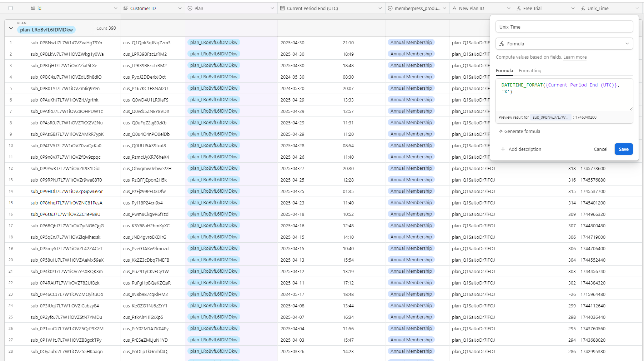Click the Free Trial formula icon
644x361 pixels.
click(x=519, y=8)
